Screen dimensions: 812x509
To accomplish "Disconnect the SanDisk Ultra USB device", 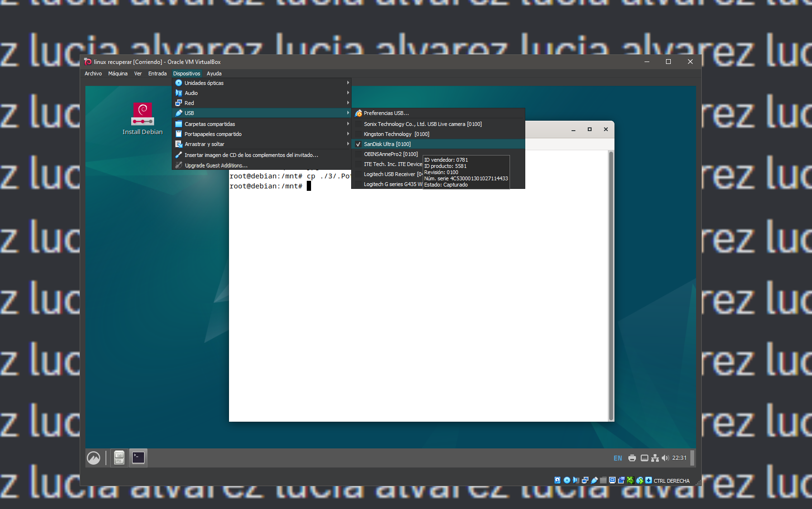I will 386,144.
